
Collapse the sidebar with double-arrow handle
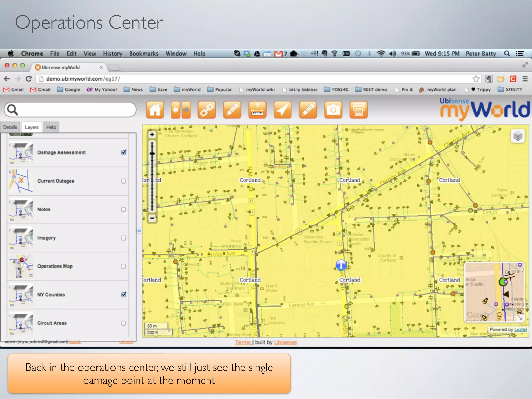coord(139,231)
